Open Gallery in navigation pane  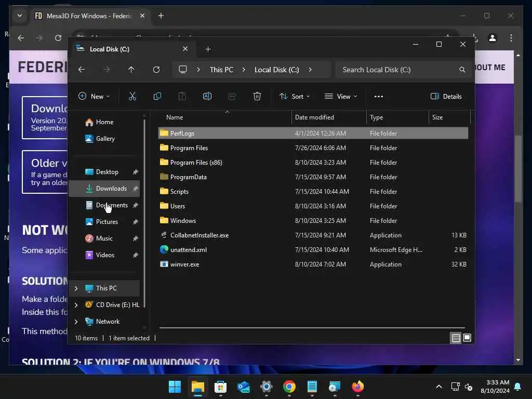click(x=105, y=139)
